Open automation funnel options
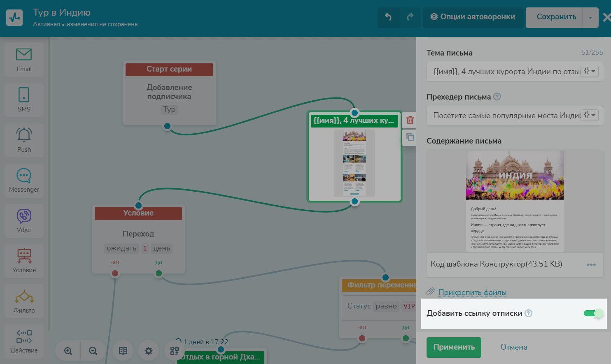The image size is (611, 364). (x=473, y=17)
